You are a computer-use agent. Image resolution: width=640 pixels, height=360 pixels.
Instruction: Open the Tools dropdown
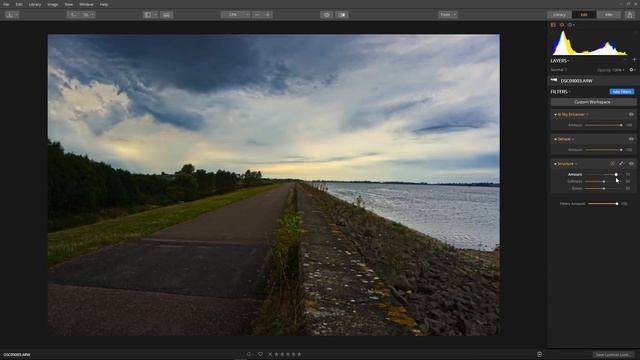[x=448, y=15]
